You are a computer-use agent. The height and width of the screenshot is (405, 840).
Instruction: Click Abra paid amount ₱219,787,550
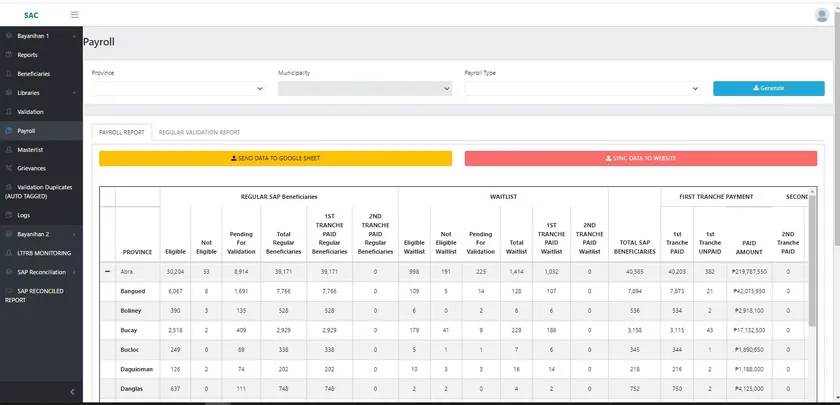[x=749, y=272]
